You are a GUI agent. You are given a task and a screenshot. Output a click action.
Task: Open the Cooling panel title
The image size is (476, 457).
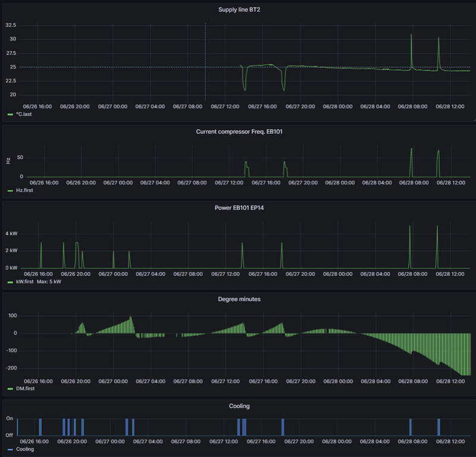pos(239,406)
